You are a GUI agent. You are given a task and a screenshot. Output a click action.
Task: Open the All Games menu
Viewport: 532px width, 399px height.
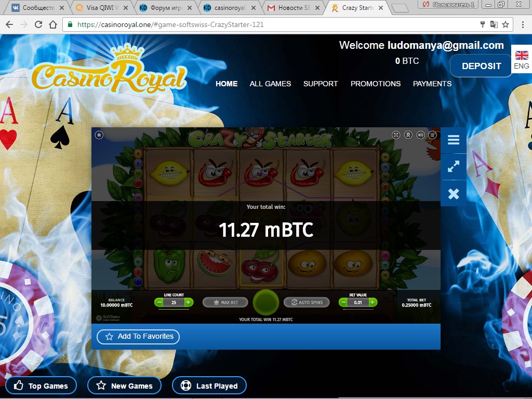(270, 84)
